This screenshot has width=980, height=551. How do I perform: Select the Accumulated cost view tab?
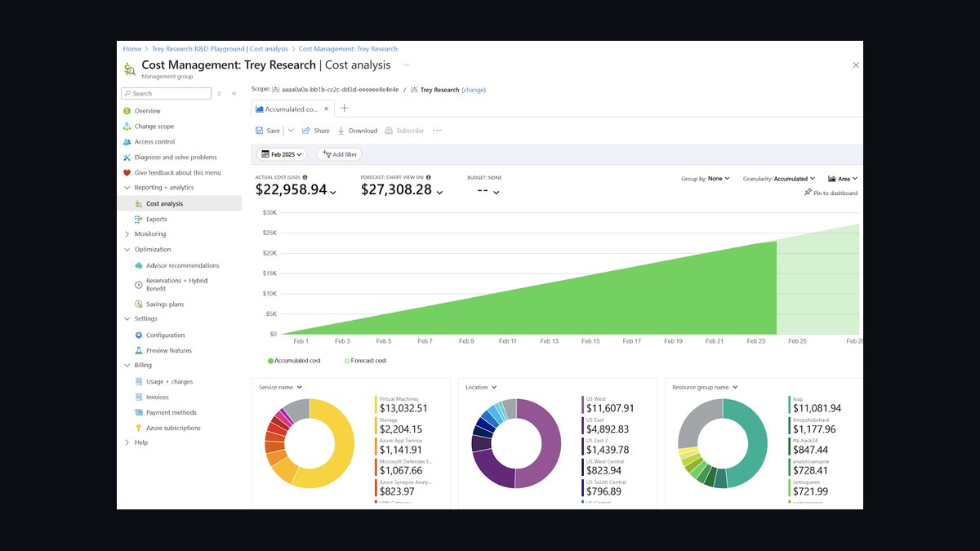pyautogui.click(x=292, y=109)
